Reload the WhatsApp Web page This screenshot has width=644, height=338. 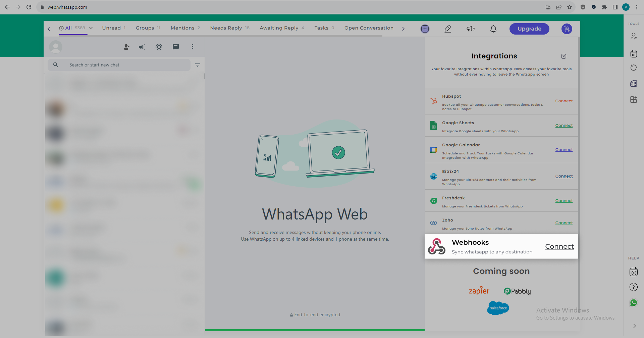[x=29, y=7]
